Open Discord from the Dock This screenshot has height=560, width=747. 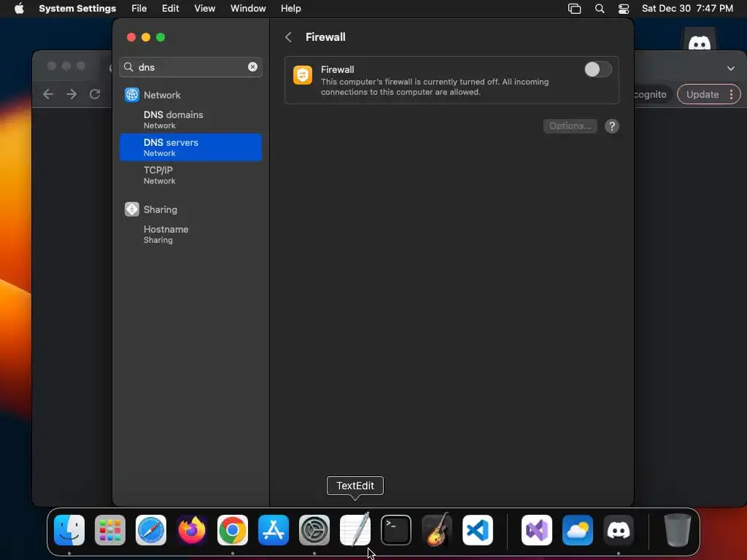(x=619, y=530)
